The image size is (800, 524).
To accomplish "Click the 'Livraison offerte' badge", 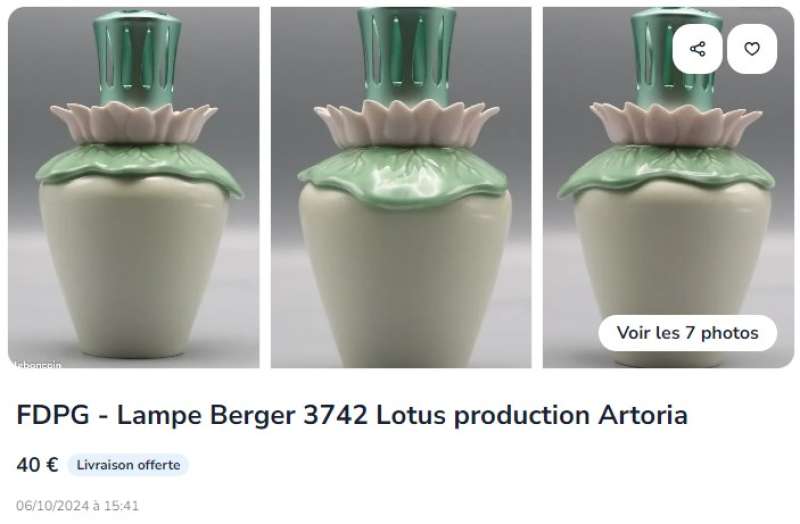I will click(x=128, y=465).
